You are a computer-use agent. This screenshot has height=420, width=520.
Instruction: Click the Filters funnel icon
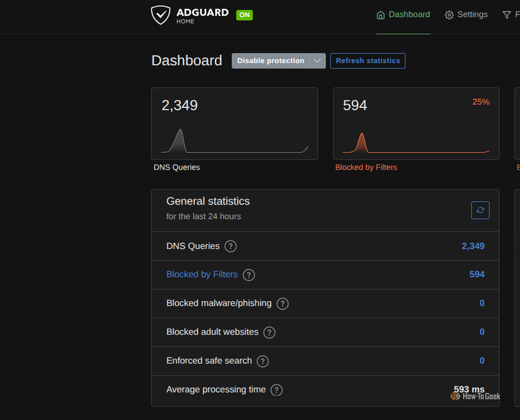tap(507, 15)
